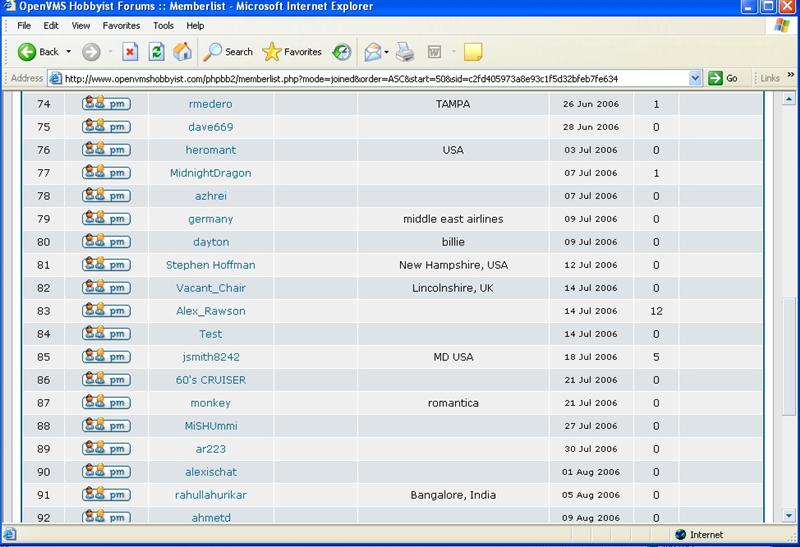Image resolution: width=800 pixels, height=547 pixels.
Task: Click the Links toolbar label
Action: [x=770, y=78]
